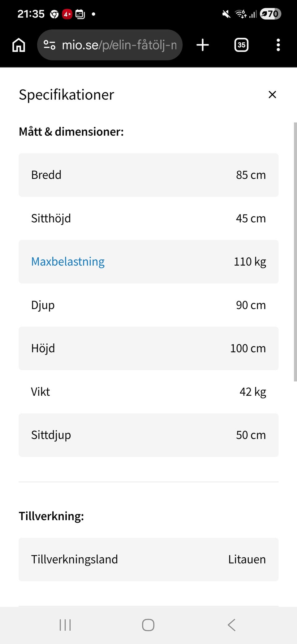297x644 pixels.
Task: Click the specifications panel scrollbar
Action: point(295,251)
